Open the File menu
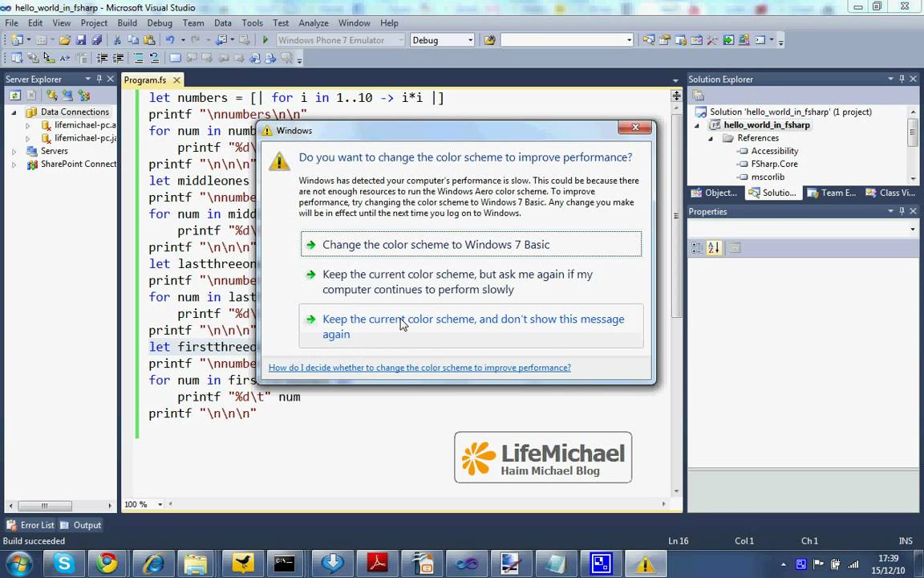The width and height of the screenshot is (924, 578). [11, 23]
